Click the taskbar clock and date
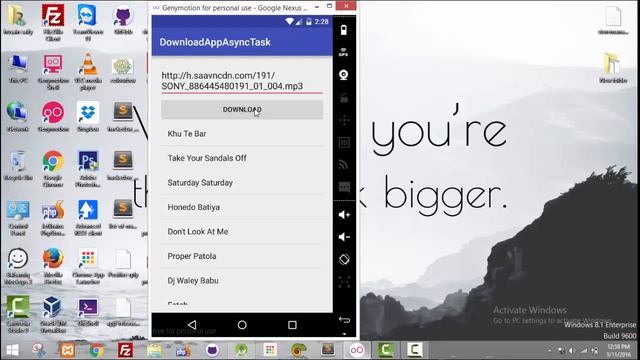 tap(618, 350)
